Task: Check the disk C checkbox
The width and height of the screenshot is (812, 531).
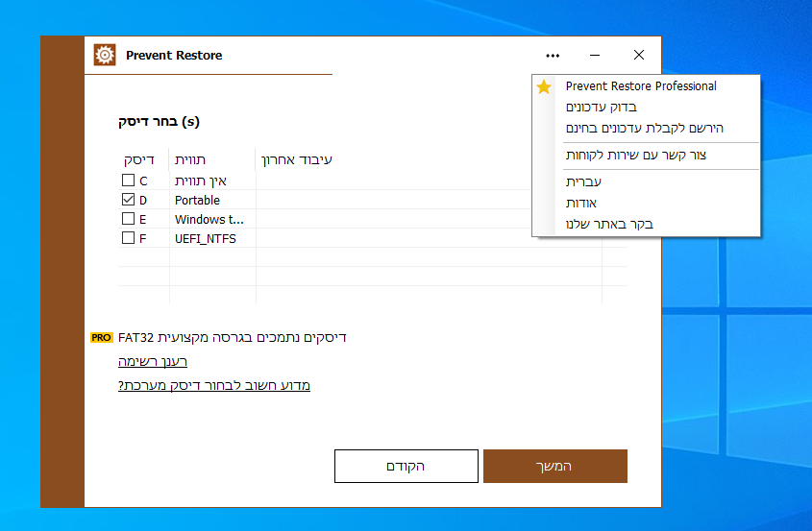Action: (x=128, y=181)
